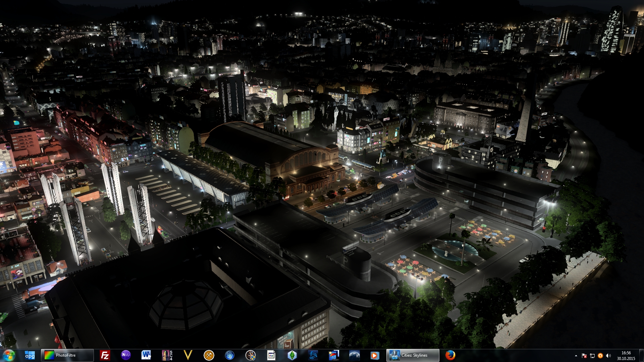Open the volume speaker tray icon
This screenshot has height=362, width=644.
608,356
